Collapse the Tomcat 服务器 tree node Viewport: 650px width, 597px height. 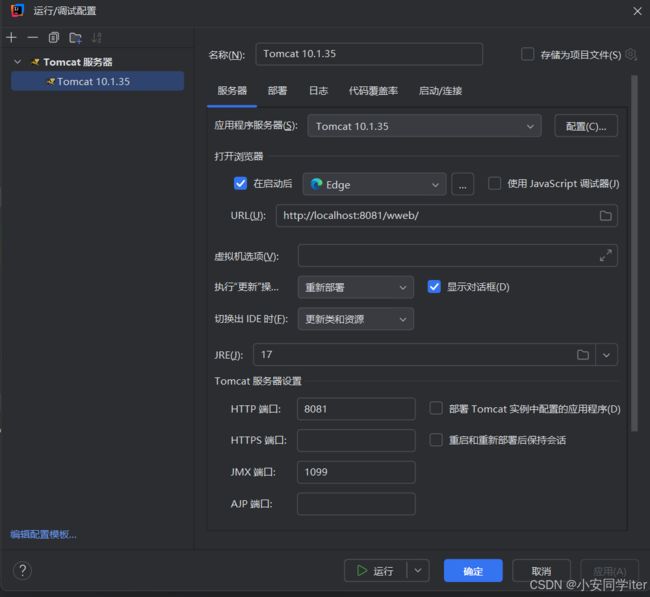17,62
